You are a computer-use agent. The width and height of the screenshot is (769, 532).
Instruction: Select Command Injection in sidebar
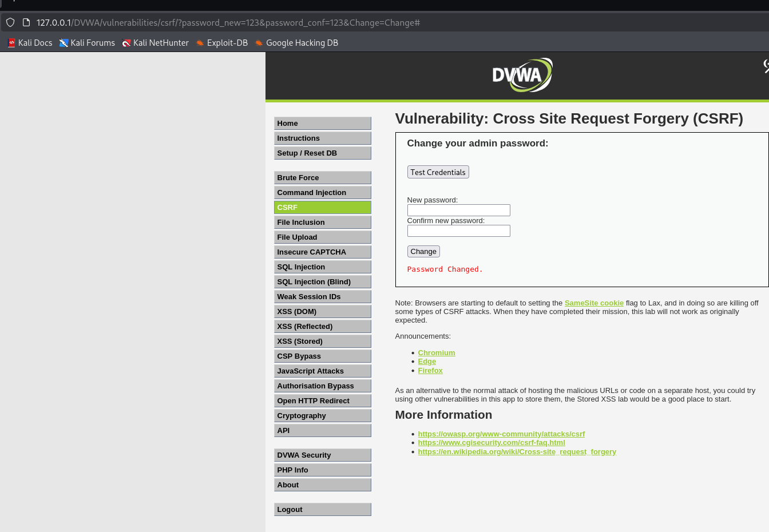[x=323, y=193]
